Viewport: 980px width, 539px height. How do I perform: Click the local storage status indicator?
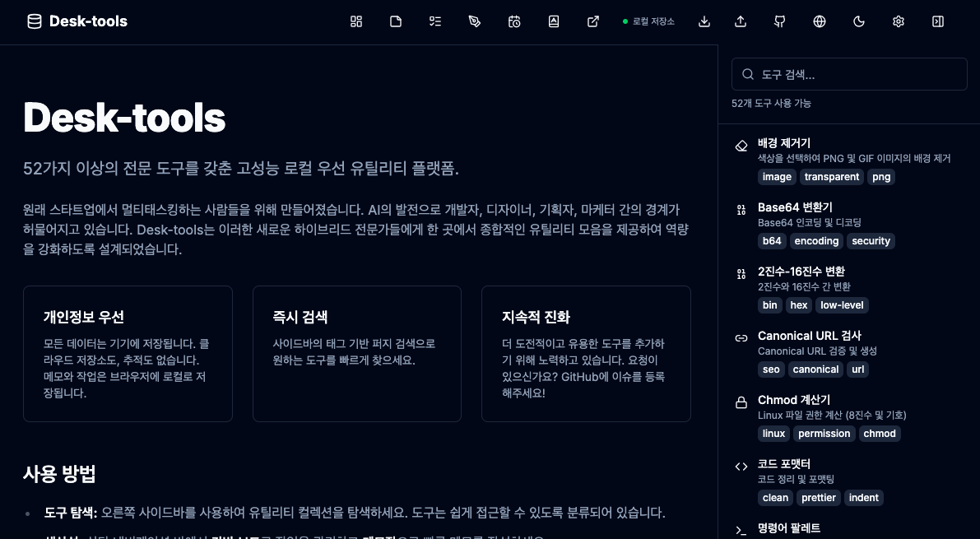(x=648, y=21)
